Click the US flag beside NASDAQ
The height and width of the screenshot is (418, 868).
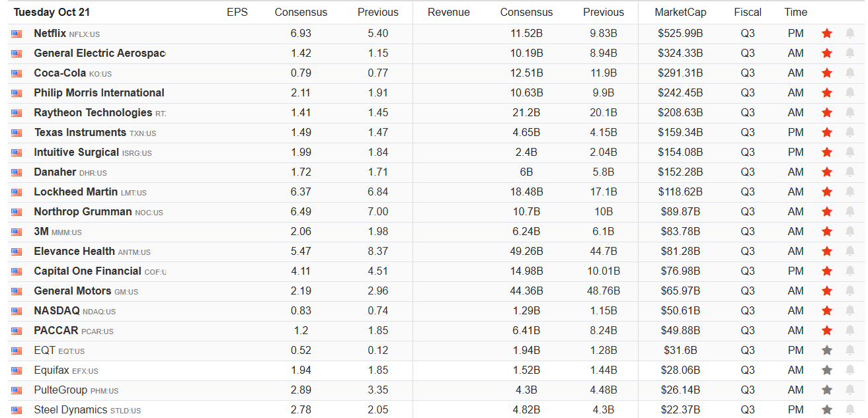tap(17, 311)
